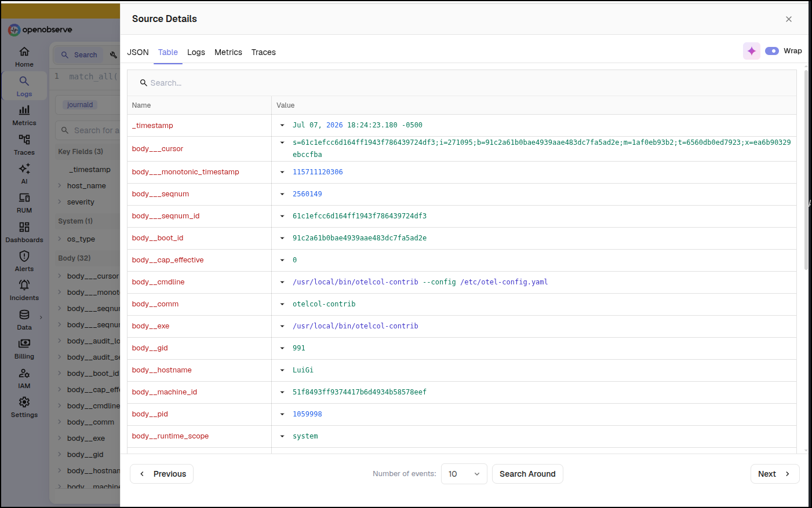Image resolution: width=812 pixels, height=508 pixels.
Task: Toggle the Wrap switch
Action: [772, 51]
